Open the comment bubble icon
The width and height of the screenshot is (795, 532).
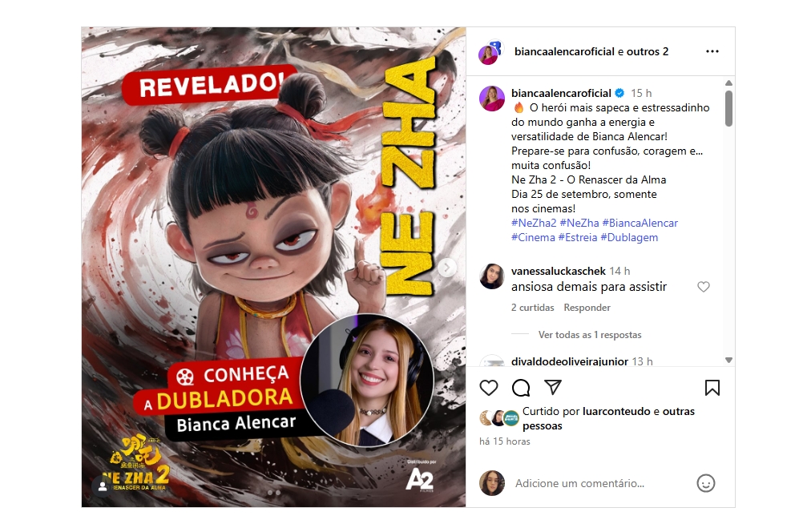(x=521, y=388)
